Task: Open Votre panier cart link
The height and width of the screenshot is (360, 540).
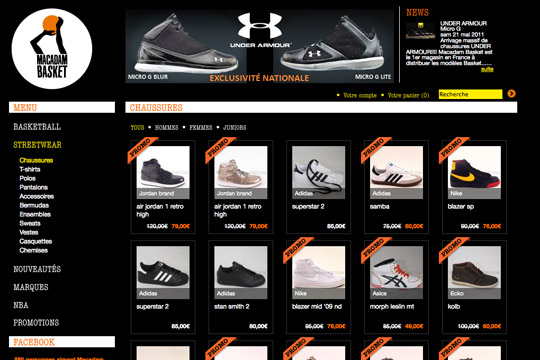Action: point(408,95)
